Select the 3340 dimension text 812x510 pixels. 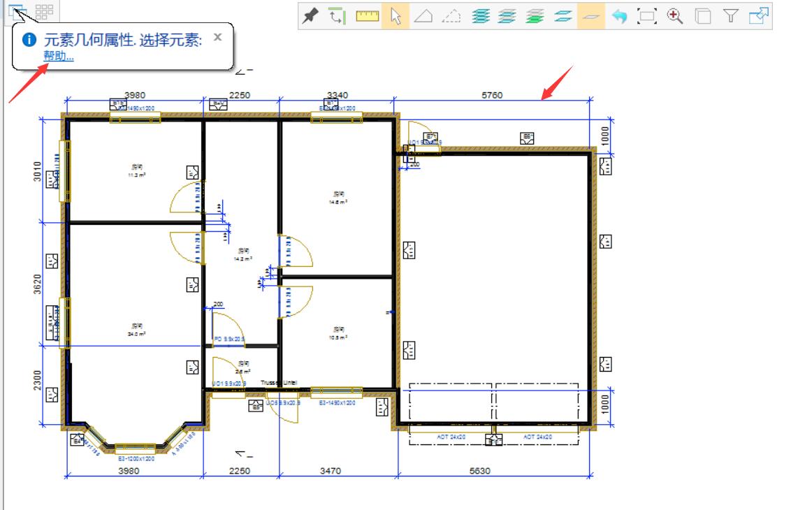337,95
